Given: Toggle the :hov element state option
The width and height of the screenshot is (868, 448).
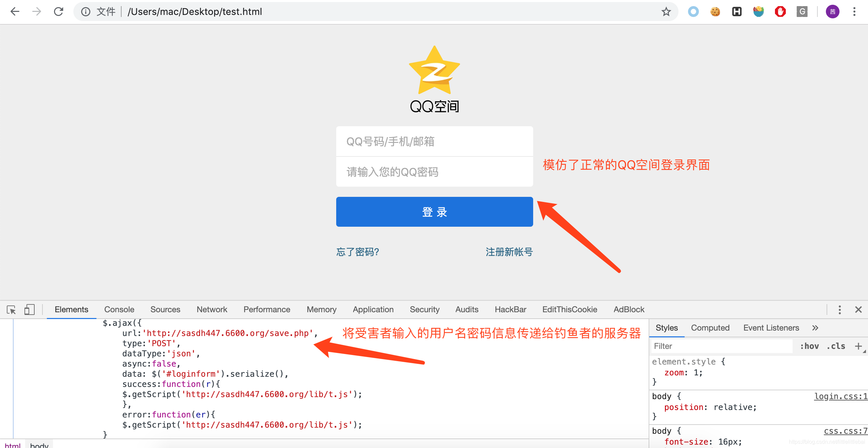Looking at the screenshot, I should tap(809, 346).
